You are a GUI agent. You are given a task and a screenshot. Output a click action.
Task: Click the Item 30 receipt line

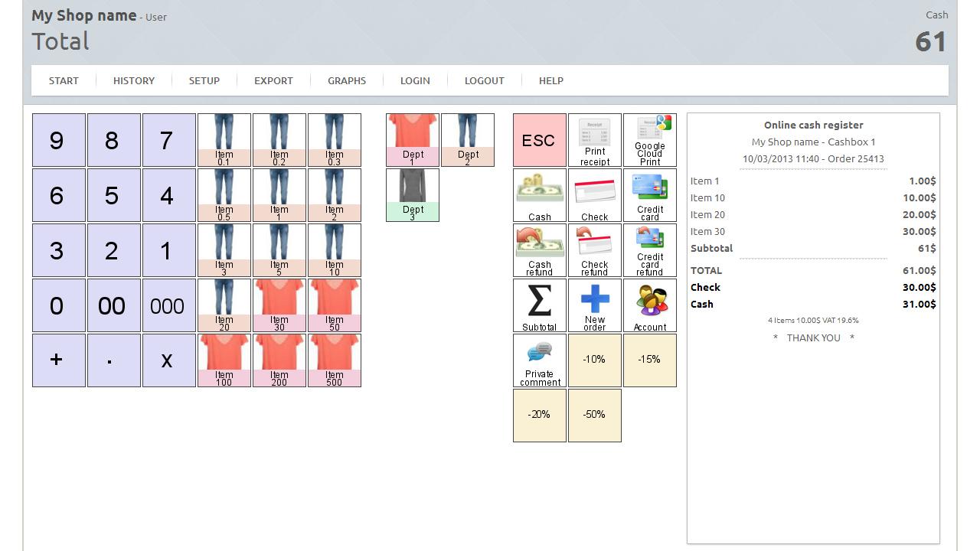[813, 232]
